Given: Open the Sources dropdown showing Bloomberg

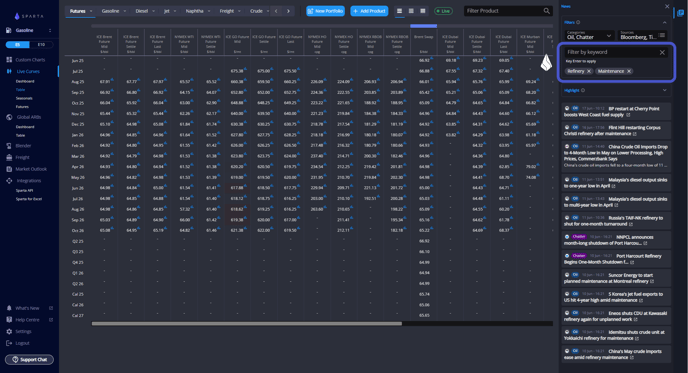Looking at the screenshot, I should pyautogui.click(x=643, y=35).
